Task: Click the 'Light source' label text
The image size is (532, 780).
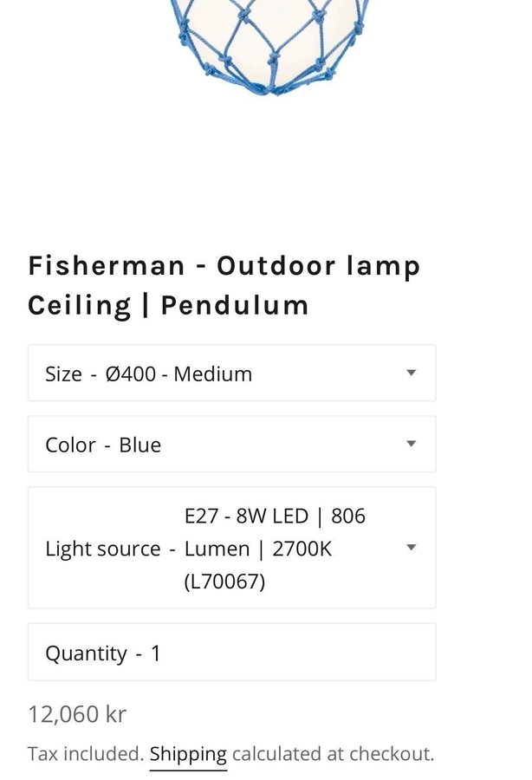Action: [103, 549]
